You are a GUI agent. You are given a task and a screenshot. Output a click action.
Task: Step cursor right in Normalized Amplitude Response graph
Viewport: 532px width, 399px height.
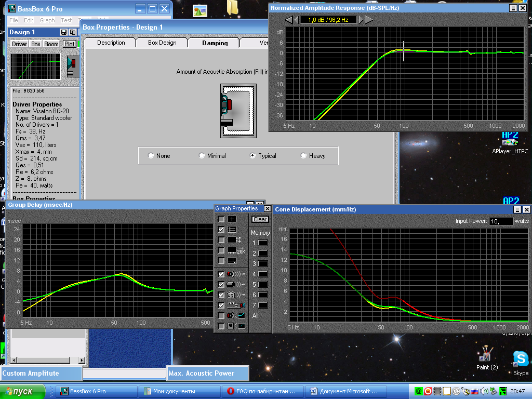[x=361, y=20]
